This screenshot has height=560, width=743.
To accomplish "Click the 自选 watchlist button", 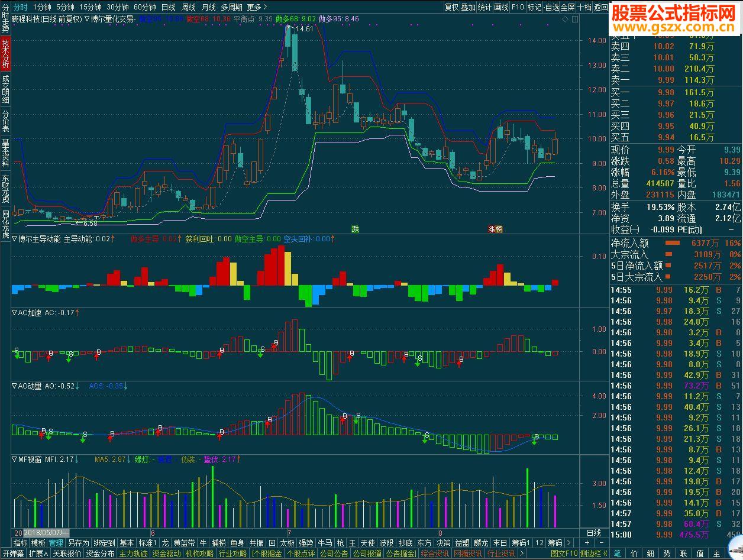I will coord(551,7).
